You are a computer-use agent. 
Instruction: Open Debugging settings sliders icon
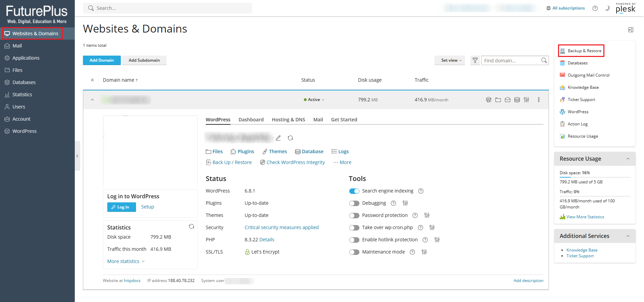point(405,203)
